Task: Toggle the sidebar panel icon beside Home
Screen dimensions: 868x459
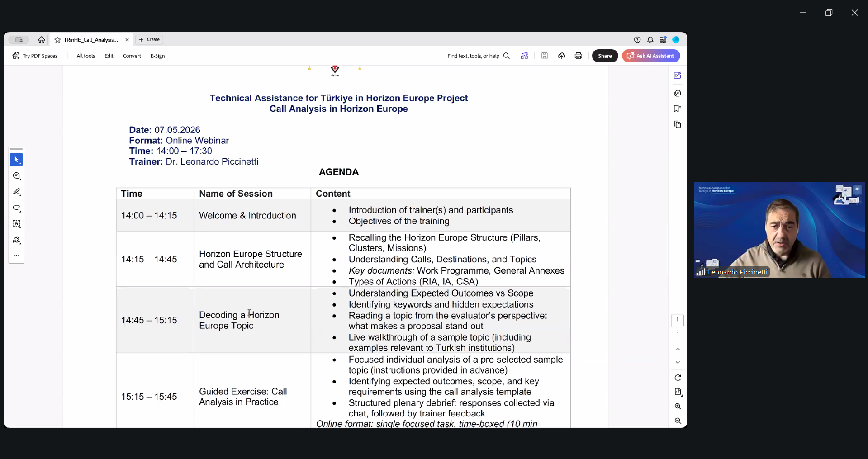Action: [19, 40]
